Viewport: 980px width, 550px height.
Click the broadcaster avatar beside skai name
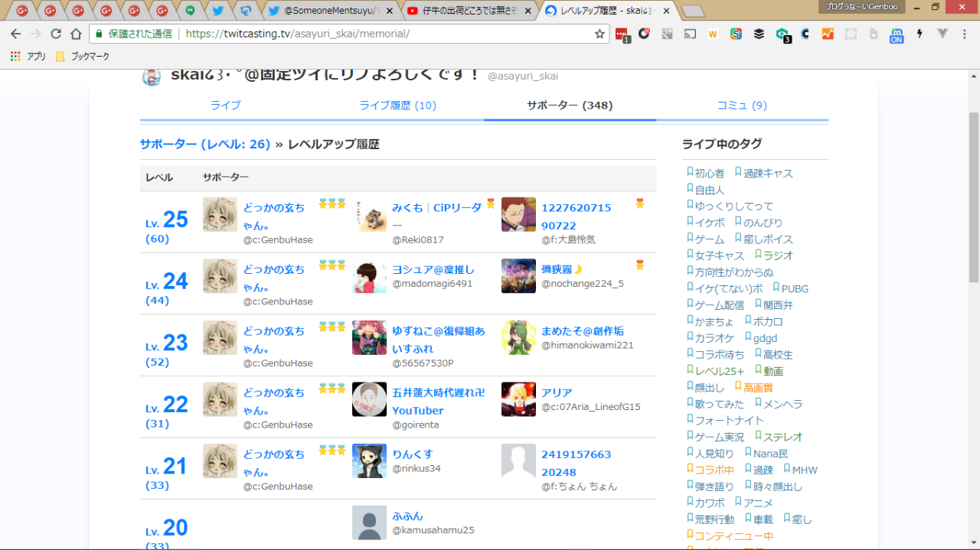coord(152,77)
